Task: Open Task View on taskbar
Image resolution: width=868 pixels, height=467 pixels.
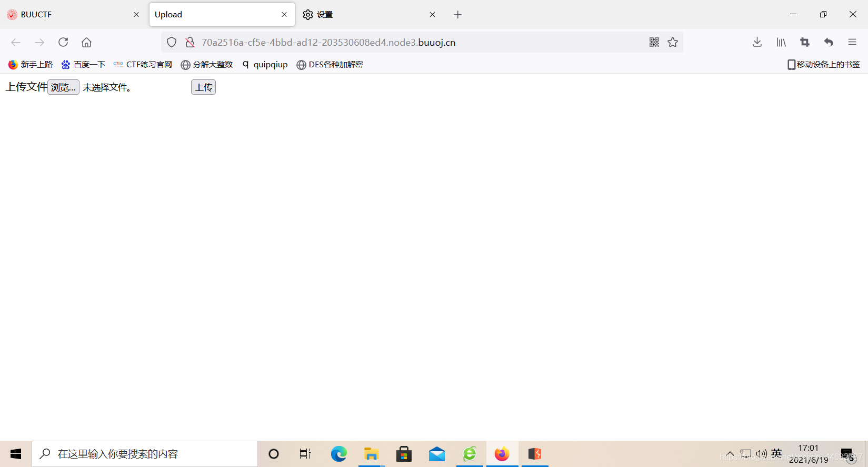Action: (x=305, y=454)
